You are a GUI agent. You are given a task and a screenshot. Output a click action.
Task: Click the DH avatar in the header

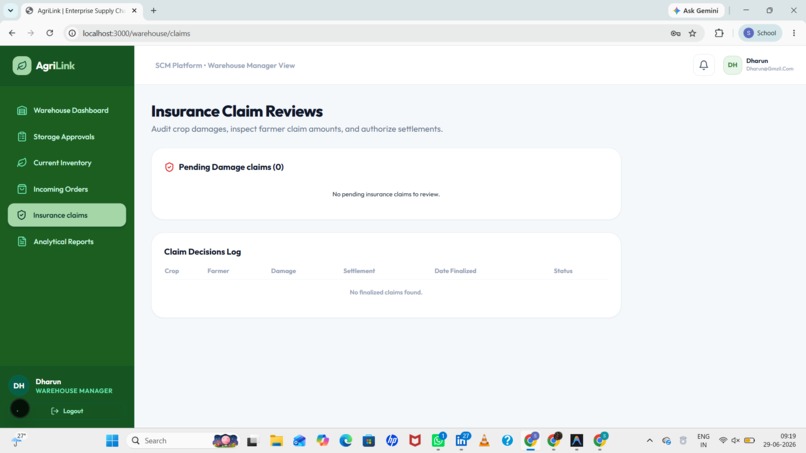pos(732,65)
